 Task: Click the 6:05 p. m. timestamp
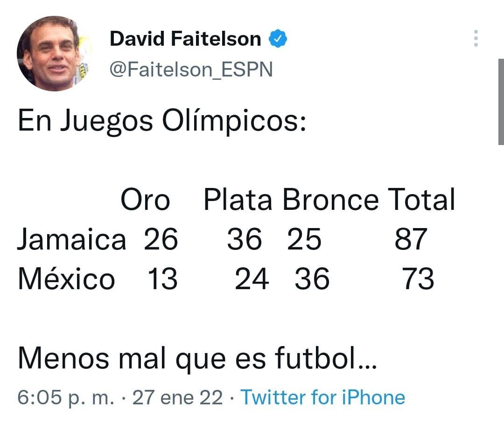(x=65, y=397)
